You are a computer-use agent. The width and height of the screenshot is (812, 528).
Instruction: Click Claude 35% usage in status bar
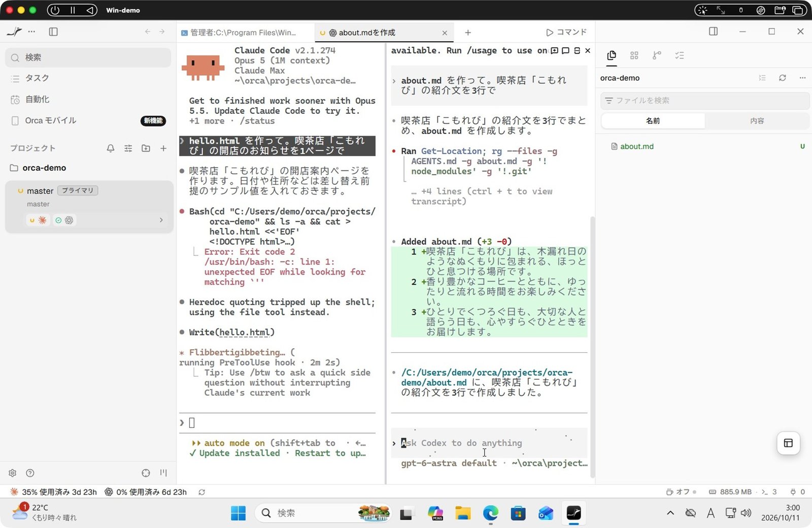[54, 492]
